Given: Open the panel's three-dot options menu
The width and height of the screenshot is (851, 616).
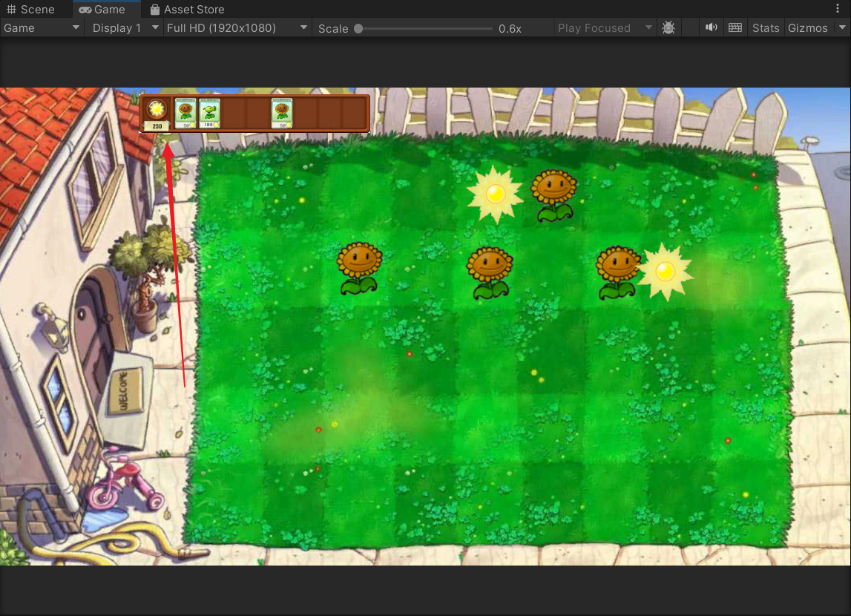Looking at the screenshot, I should pyautogui.click(x=838, y=9).
